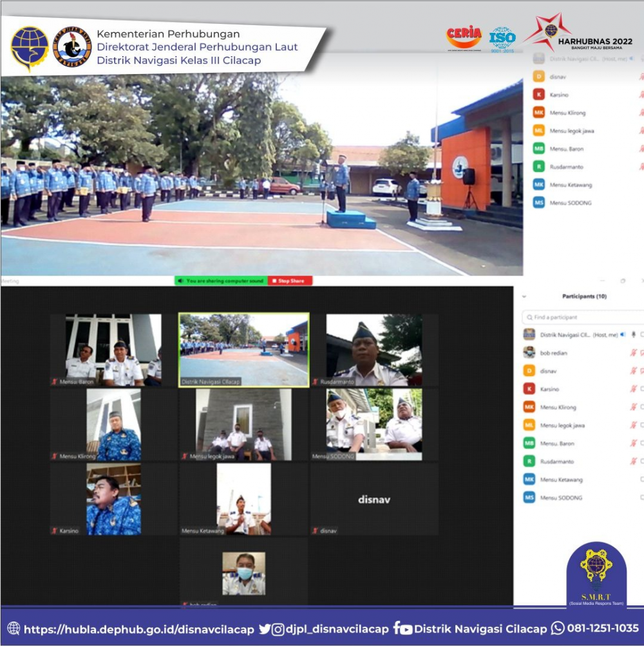Click 'Kementerian Perhubungan' text in the banner
This screenshot has width=644, height=646.
pyautogui.click(x=168, y=33)
